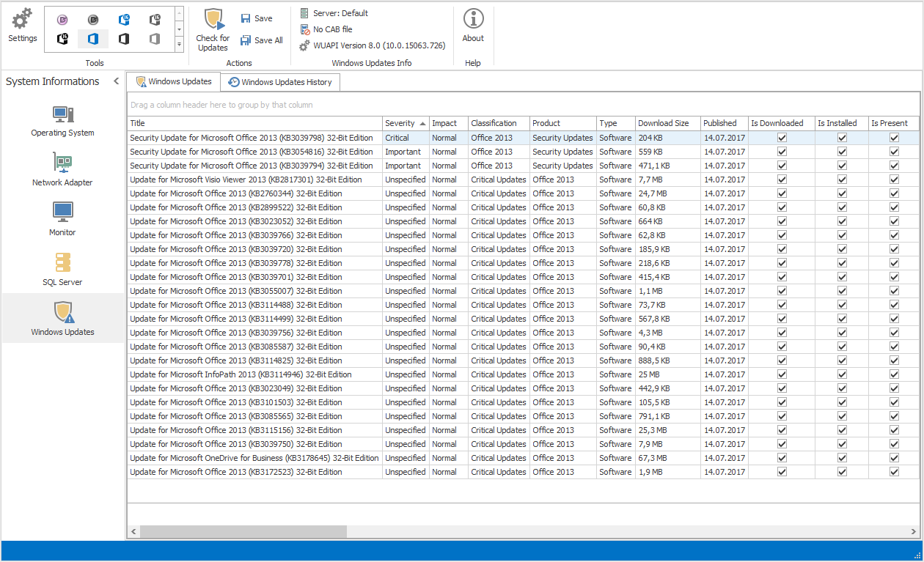The height and width of the screenshot is (562, 924).
Task: Toggle Is Present for KB3039794 row
Action: (894, 166)
